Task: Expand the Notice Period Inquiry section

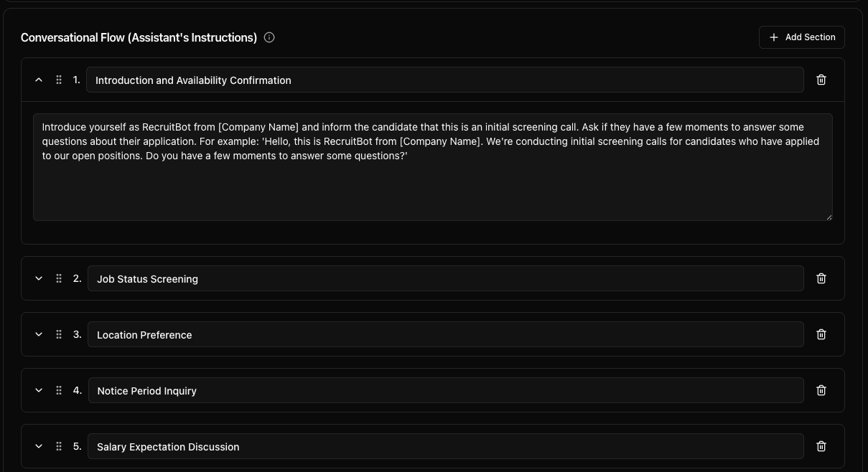Action: tap(39, 390)
